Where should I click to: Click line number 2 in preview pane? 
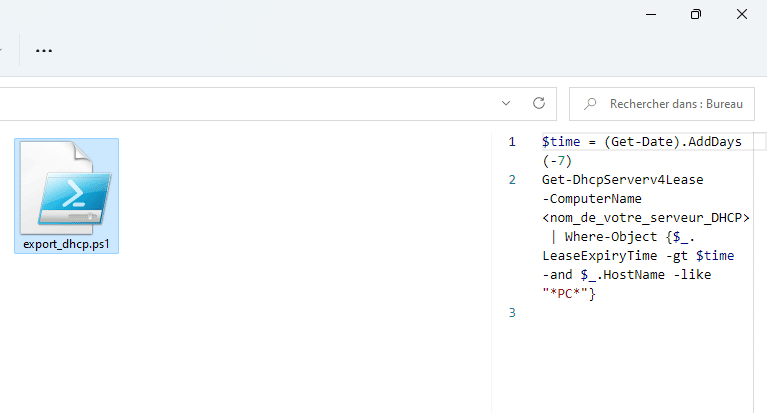point(512,180)
